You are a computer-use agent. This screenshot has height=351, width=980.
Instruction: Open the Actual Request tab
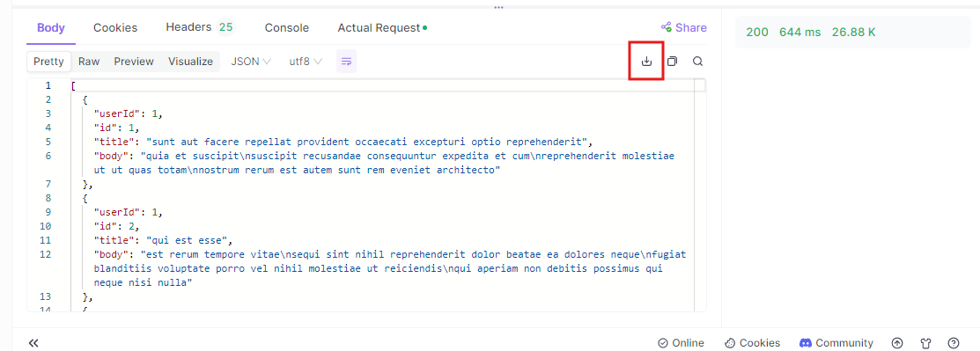[382, 27]
